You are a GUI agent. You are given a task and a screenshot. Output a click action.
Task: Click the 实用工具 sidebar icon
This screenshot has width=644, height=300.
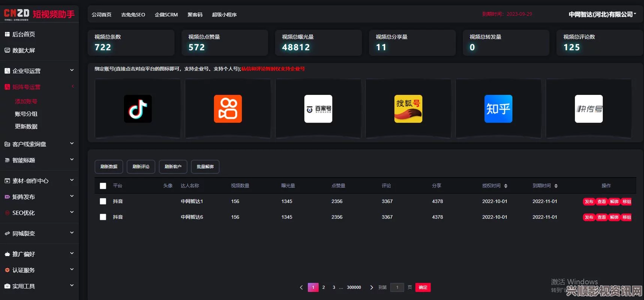(7, 286)
